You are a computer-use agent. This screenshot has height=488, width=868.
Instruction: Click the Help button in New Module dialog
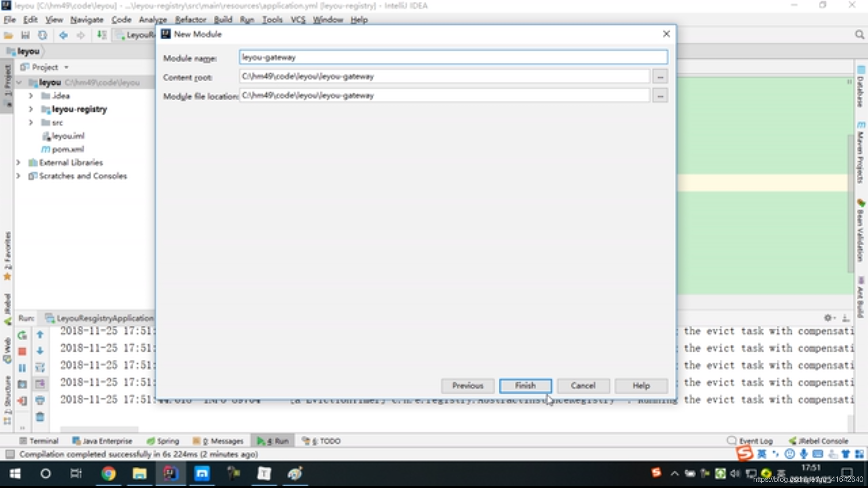[x=641, y=385]
